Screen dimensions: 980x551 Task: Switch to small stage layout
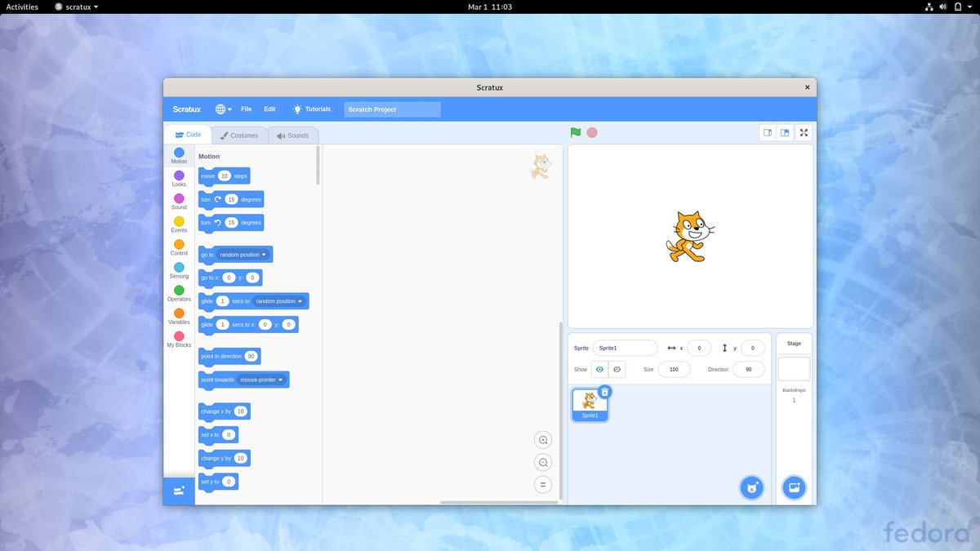coord(768,133)
